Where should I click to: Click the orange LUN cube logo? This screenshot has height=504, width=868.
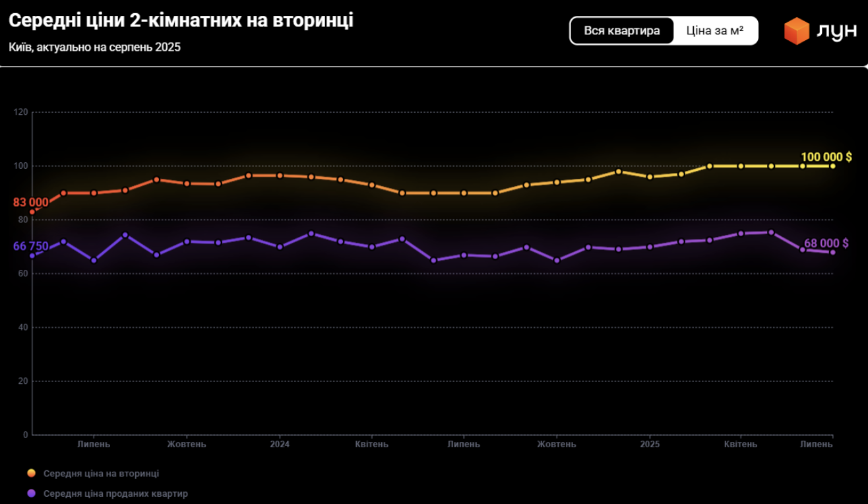(x=796, y=31)
